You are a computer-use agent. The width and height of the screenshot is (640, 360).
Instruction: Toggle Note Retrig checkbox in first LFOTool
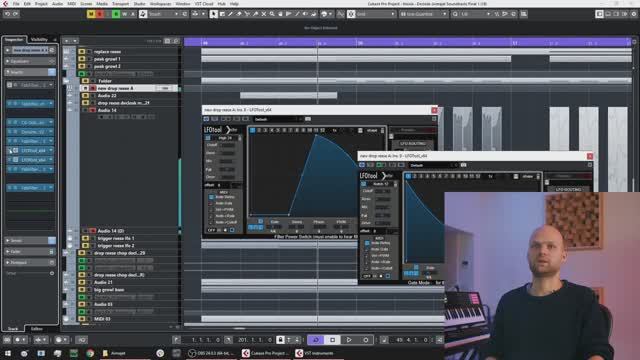click(x=211, y=197)
